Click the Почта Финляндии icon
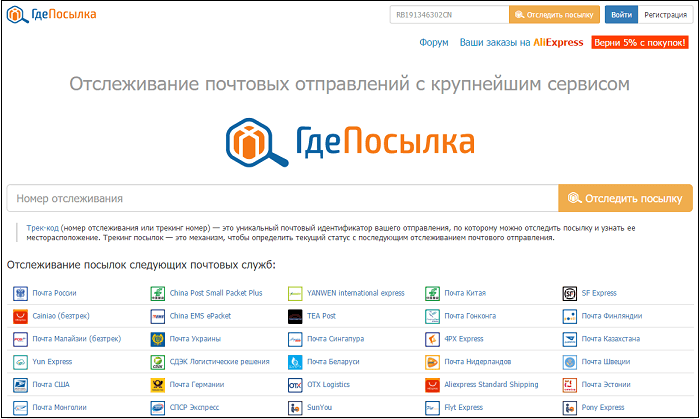700x419 pixels. 570,316
